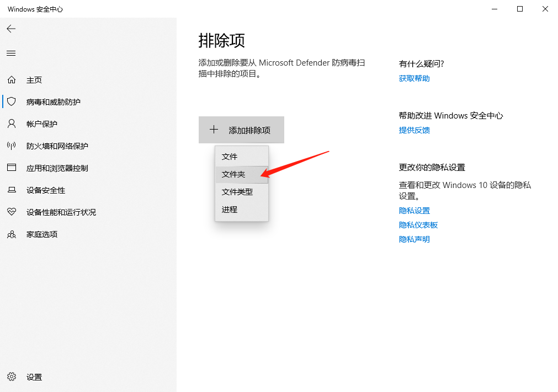Click the 添加排除项 button
558x392 pixels.
[x=241, y=130]
